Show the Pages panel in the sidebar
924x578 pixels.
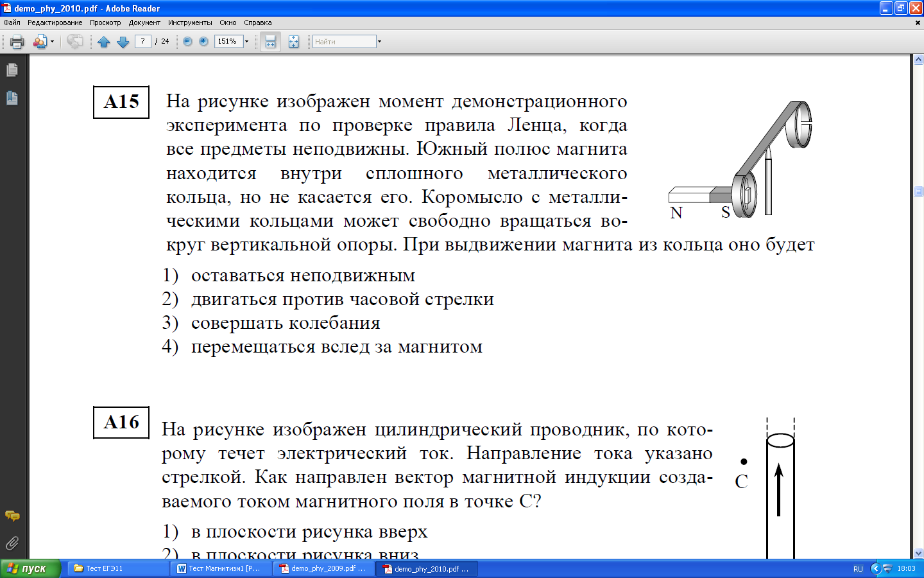pos(12,70)
